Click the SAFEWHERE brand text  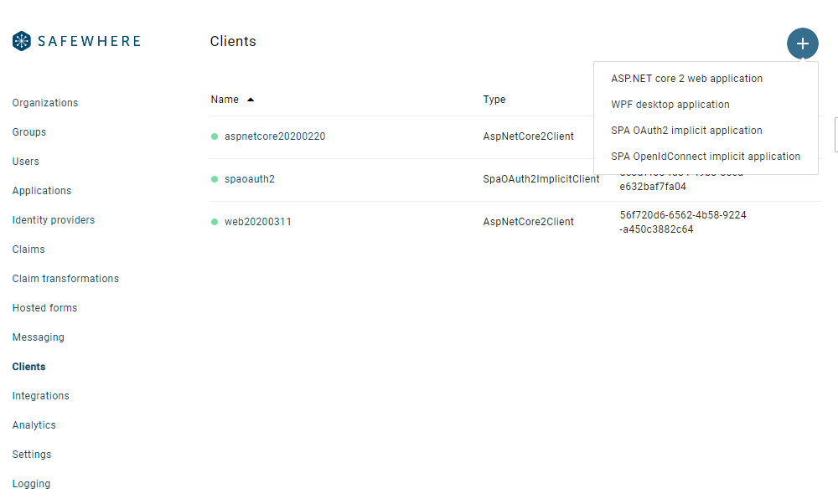90,41
